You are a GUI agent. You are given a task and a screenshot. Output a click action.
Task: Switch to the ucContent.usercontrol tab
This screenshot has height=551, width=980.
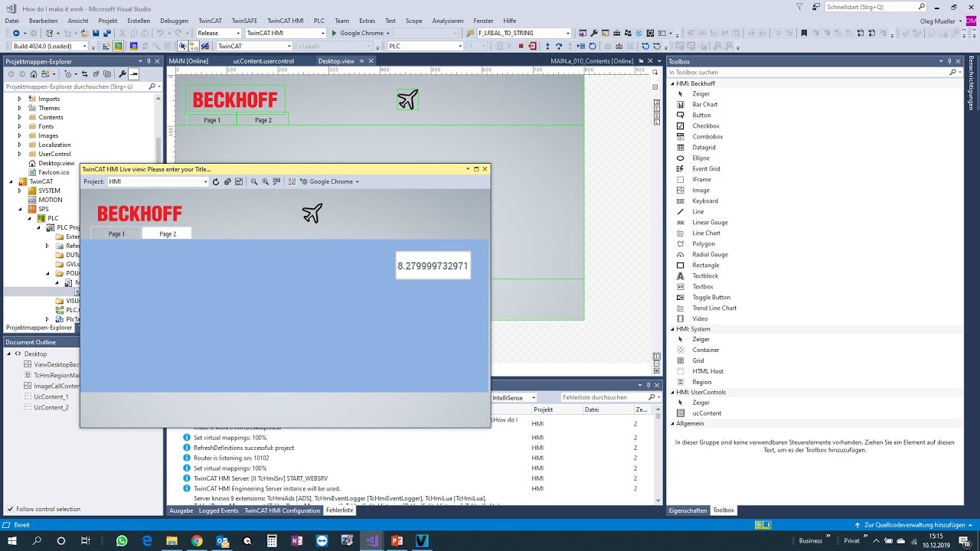pos(263,61)
